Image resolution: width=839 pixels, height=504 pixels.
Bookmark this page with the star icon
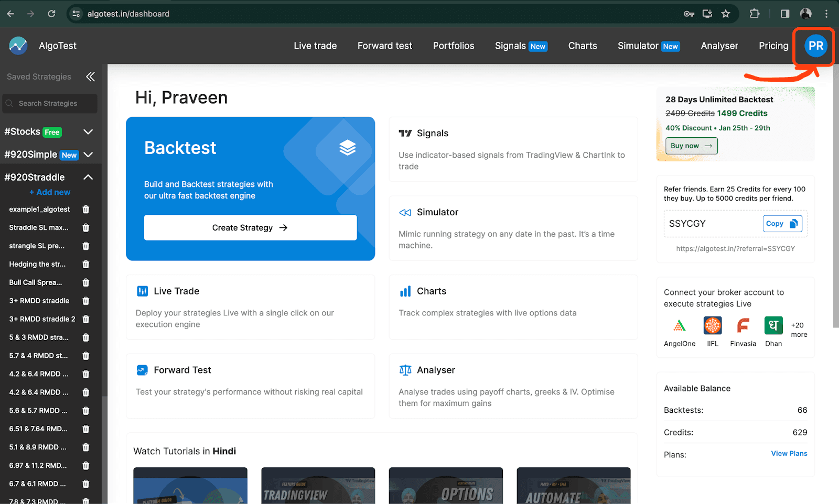click(x=726, y=14)
